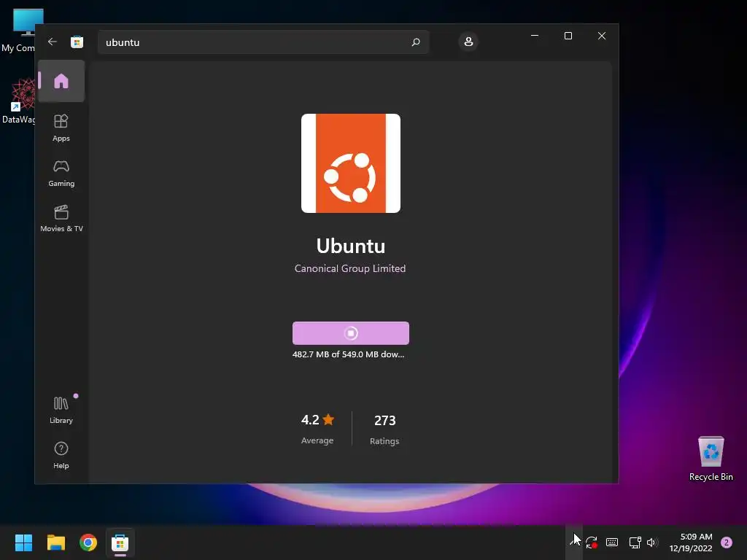Maximize the Microsoft Store window
The height and width of the screenshot is (560, 747).
[568, 36]
